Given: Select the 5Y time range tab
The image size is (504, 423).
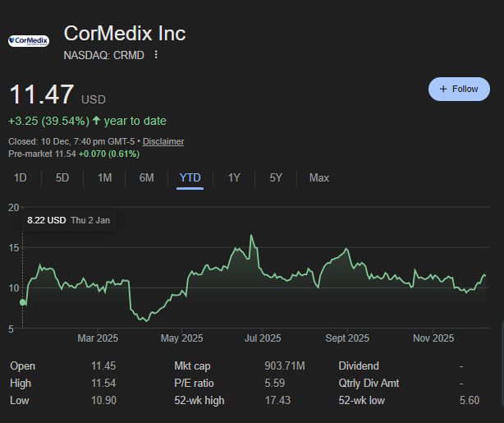Looking at the screenshot, I should click(276, 178).
